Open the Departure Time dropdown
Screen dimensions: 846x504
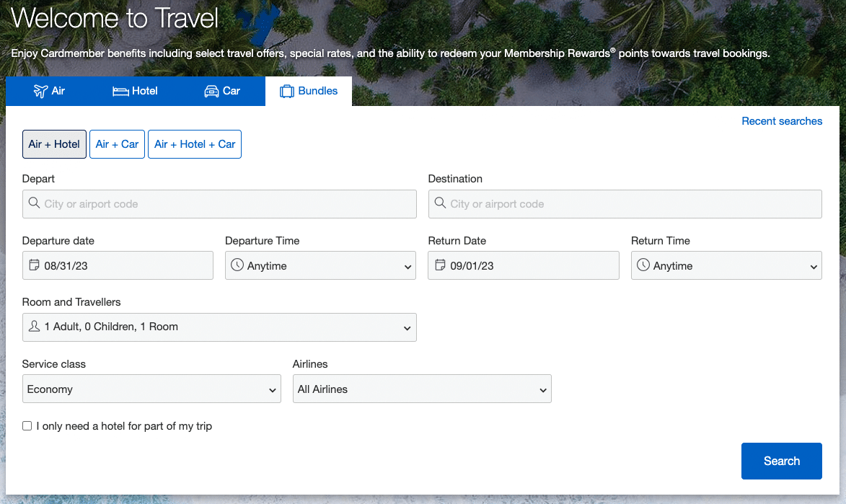(320, 265)
